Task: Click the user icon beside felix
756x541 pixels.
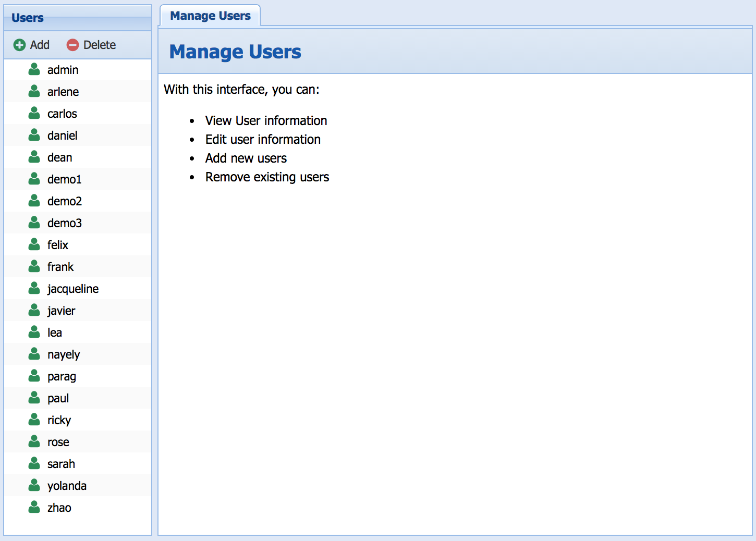Action: click(34, 244)
